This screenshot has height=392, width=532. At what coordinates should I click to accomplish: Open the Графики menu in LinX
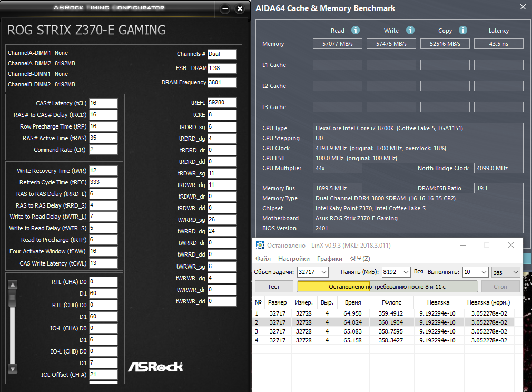tap(329, 259)
